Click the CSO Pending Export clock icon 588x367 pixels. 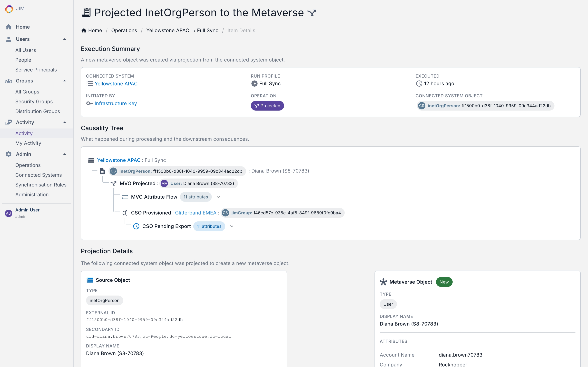click(x=136, y=226)
